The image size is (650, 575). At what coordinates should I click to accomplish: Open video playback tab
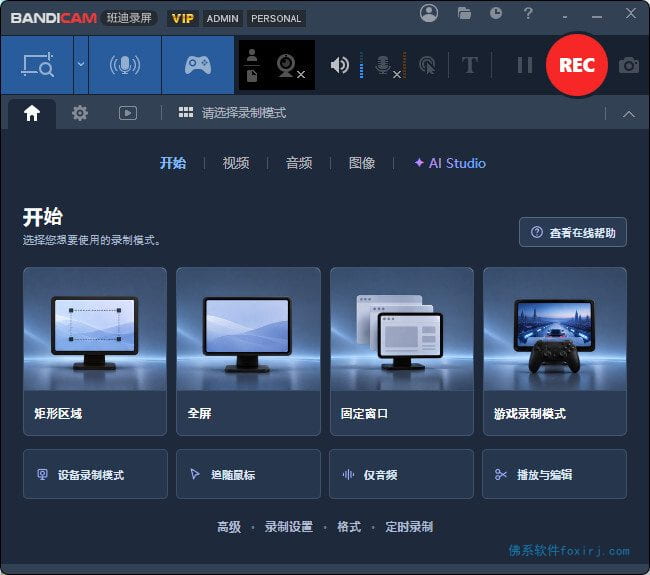128,113
